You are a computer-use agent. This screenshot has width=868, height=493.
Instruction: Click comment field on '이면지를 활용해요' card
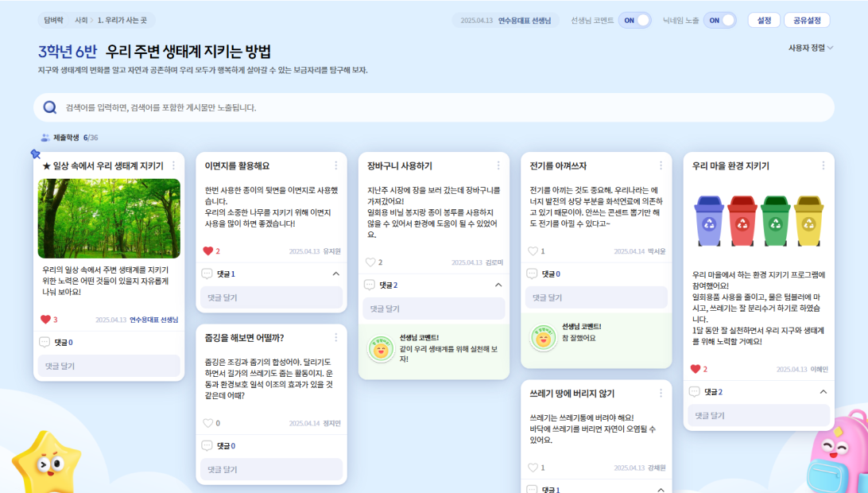(x=271, y=297)
